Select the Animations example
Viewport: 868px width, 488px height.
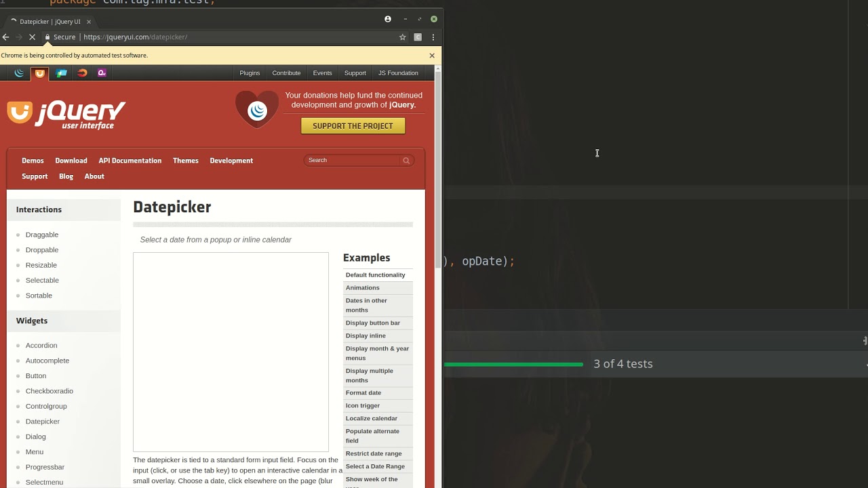(x=378, y=288)
